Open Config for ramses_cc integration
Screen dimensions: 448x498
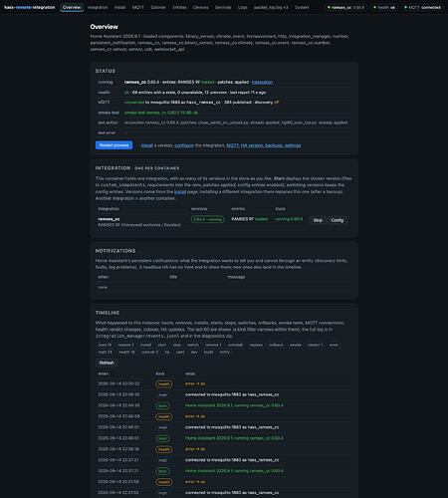coord(337,220)
